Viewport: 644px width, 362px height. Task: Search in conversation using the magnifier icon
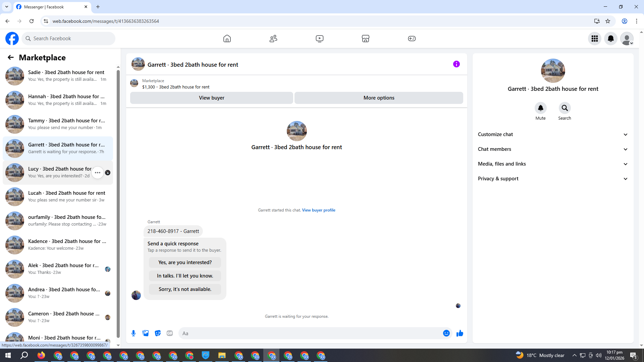coord(565,108)
